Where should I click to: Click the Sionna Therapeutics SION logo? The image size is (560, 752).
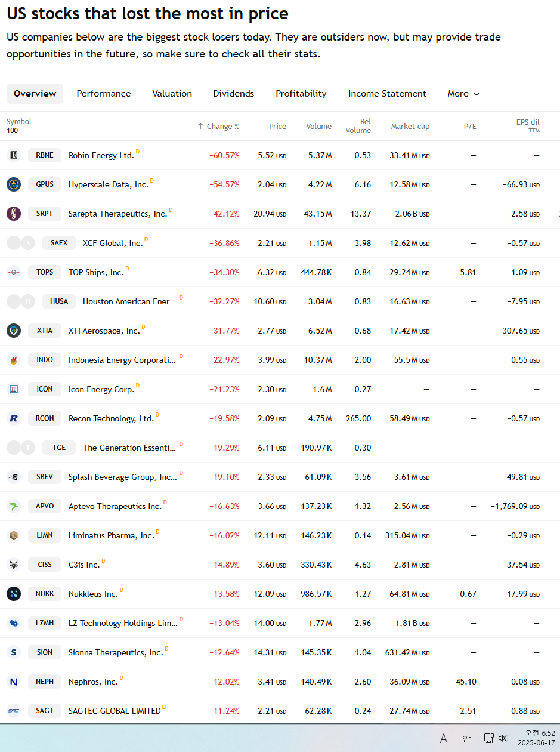14,652
